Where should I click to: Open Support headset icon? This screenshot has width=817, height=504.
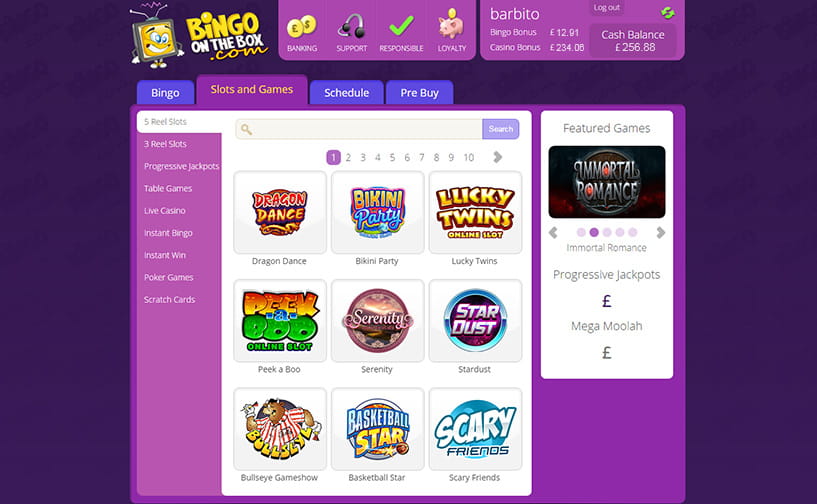pyautogui.click(x=351, y=26)
